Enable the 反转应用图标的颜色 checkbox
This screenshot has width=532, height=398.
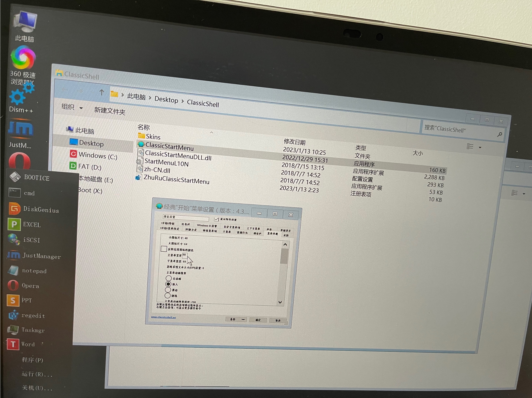(164, 249)
